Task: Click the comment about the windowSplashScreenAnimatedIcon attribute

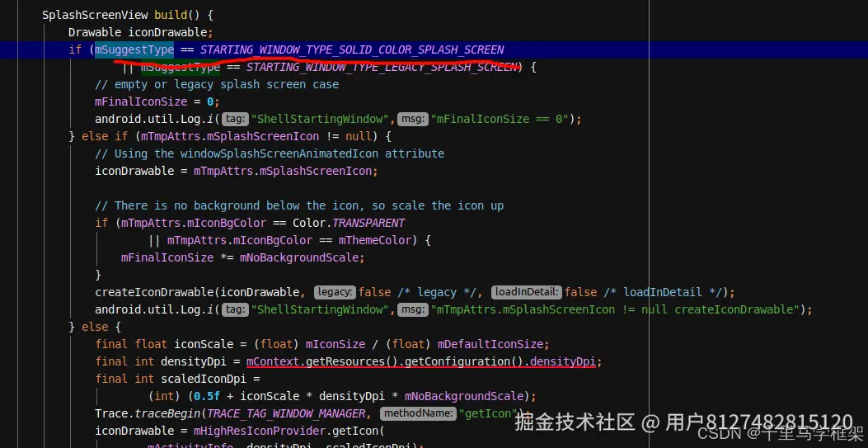Action: (270, 153)
